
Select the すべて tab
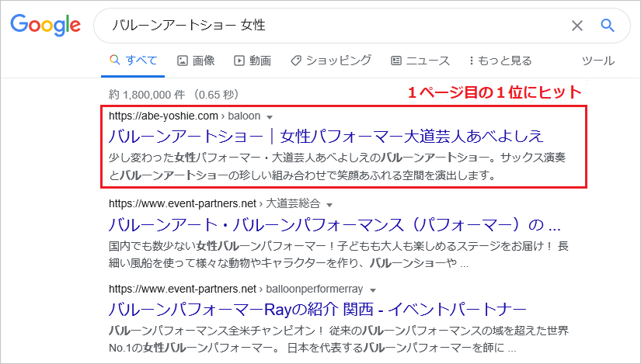tap(134, 61)
